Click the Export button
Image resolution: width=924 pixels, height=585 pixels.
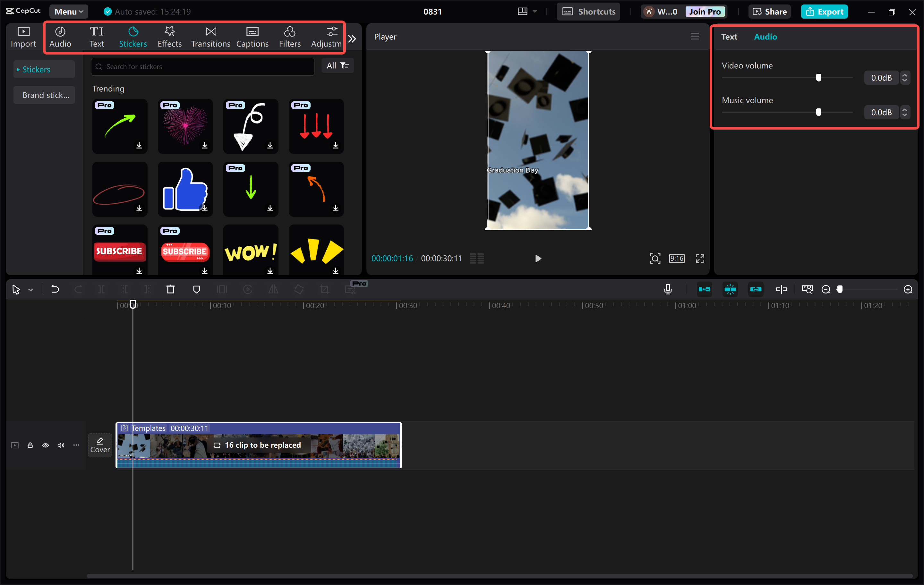(824, 11)
